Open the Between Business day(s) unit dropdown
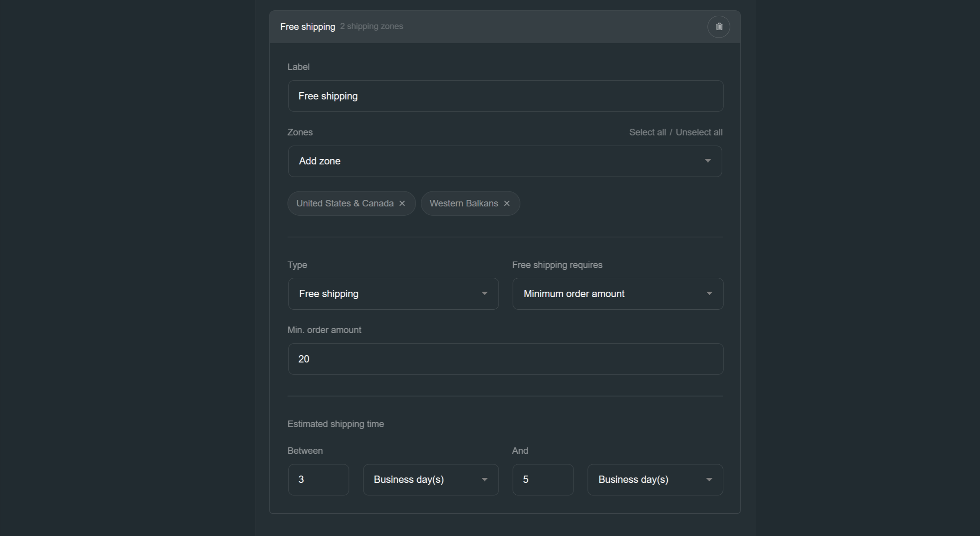The height and width of the screenshot is (536, 980). tap(430, 480)
